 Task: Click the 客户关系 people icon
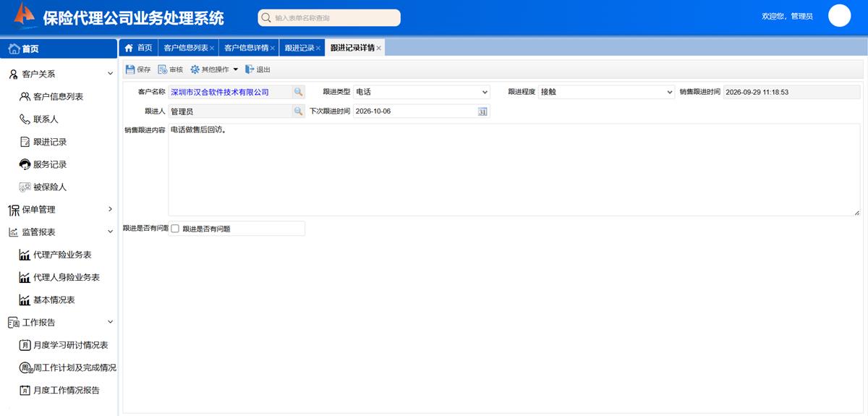[x=13, y=74]
